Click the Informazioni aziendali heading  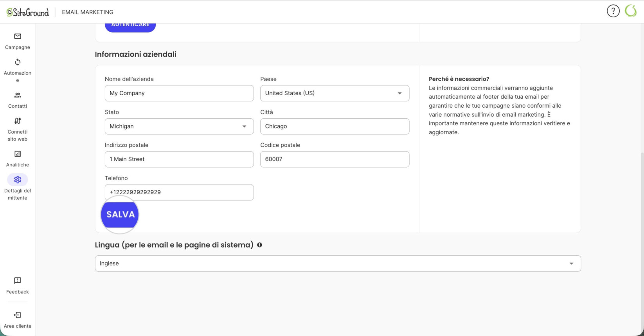136,54
